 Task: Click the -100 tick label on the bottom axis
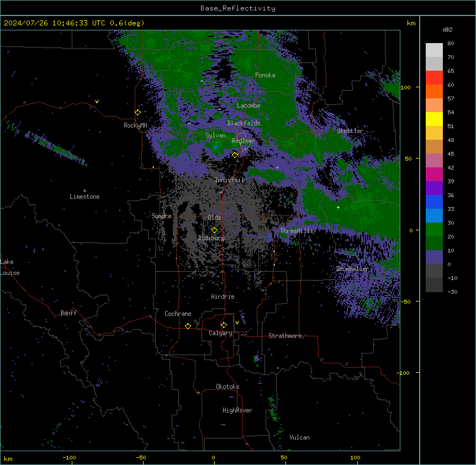tap(69, 457)
